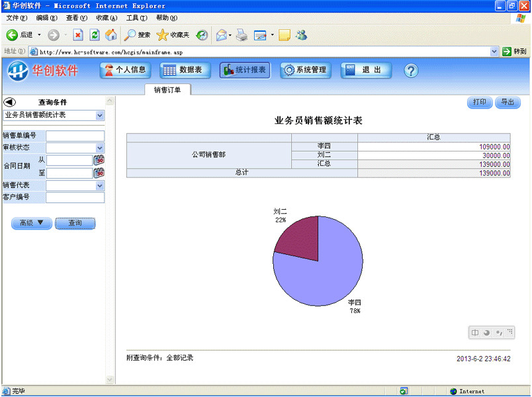Click the 退出 (exit) icon
This screenshot has width=532, height=397.
tap(365, 69)
